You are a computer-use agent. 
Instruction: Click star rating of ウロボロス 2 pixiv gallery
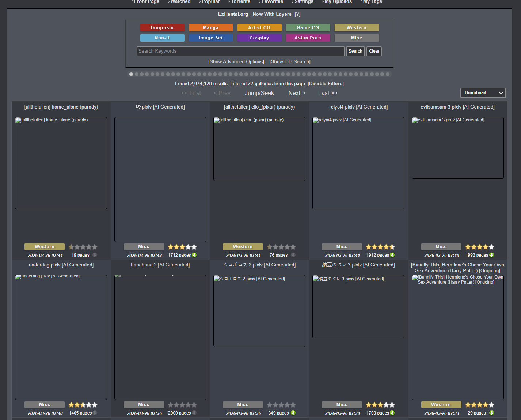pos(281,405)
